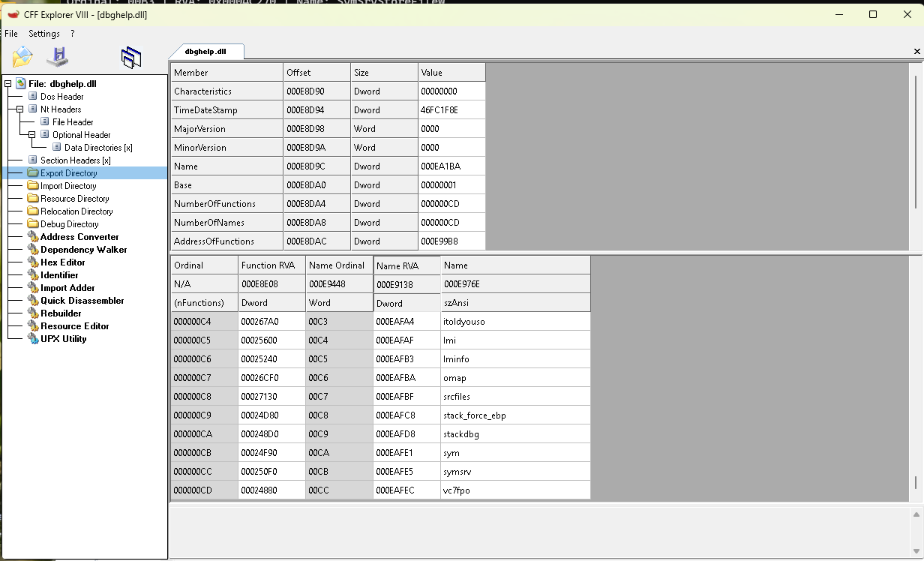Open the ? help menu
924x561 pixels.
(73, 34)
